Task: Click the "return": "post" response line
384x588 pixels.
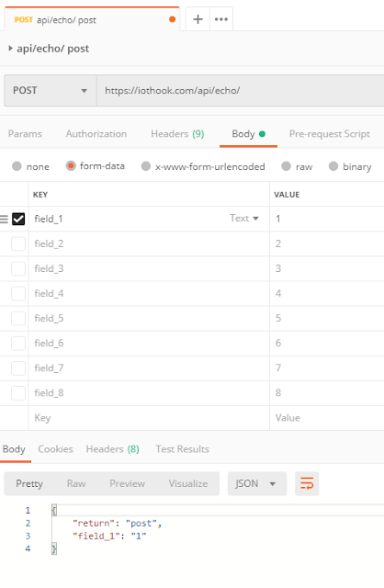Action: click(x=117, y=523)
